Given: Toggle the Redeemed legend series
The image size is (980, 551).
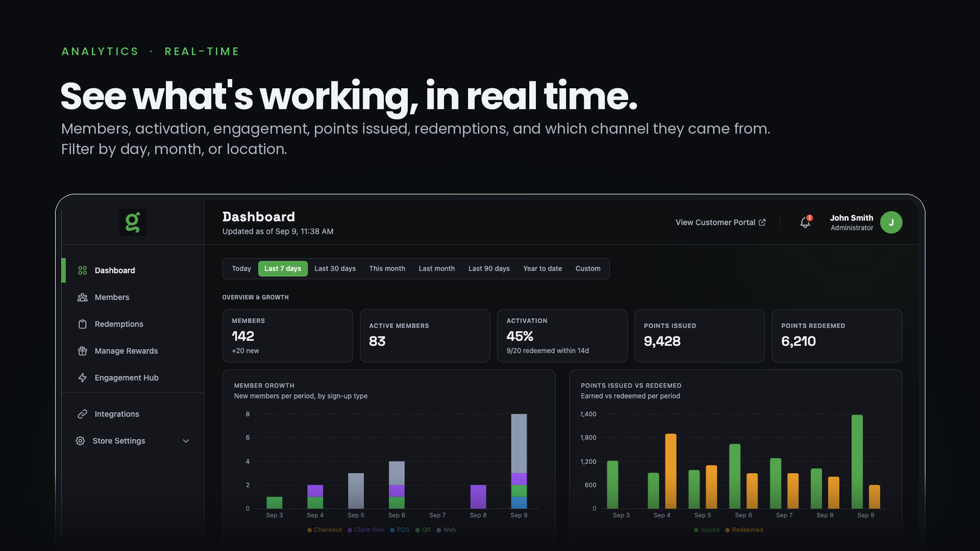Looking at the screenshot, I should 744,530.
